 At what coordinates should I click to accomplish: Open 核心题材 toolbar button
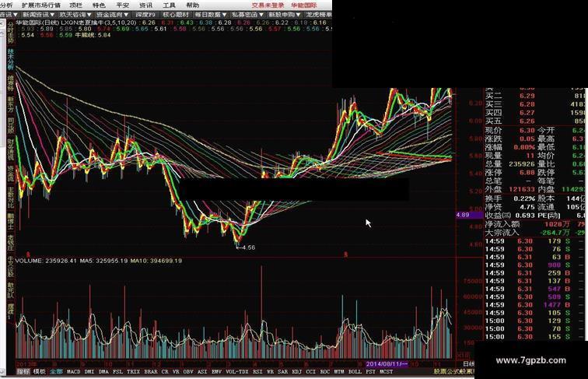click(x=176, y=15)
